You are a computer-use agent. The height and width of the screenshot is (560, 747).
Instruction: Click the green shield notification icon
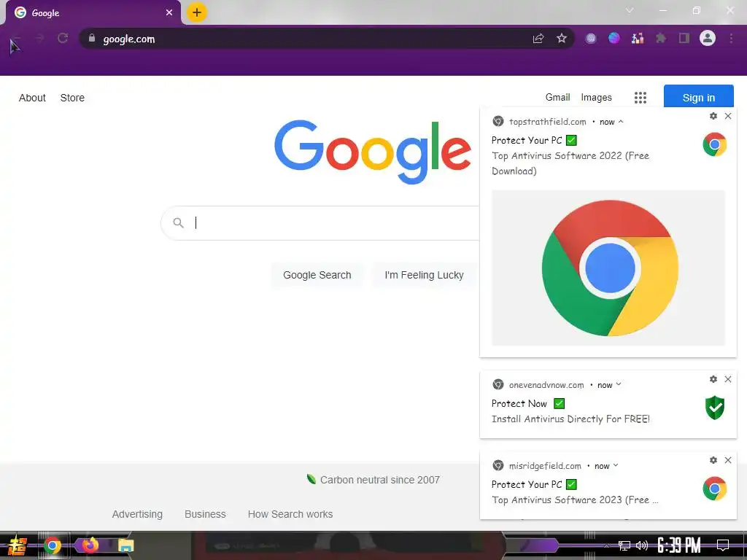click(x=715, y=408)
